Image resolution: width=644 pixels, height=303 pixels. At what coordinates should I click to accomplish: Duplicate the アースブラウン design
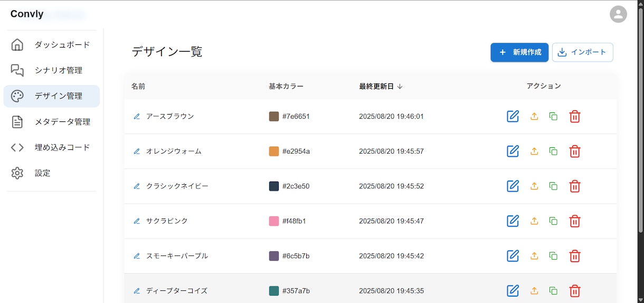553,116
